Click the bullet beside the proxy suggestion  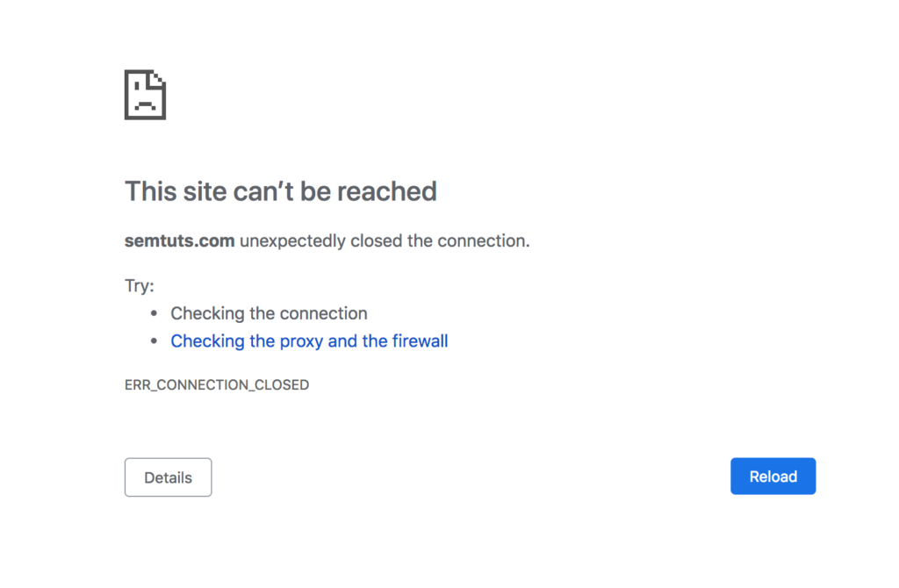click(x=154, y=341)
